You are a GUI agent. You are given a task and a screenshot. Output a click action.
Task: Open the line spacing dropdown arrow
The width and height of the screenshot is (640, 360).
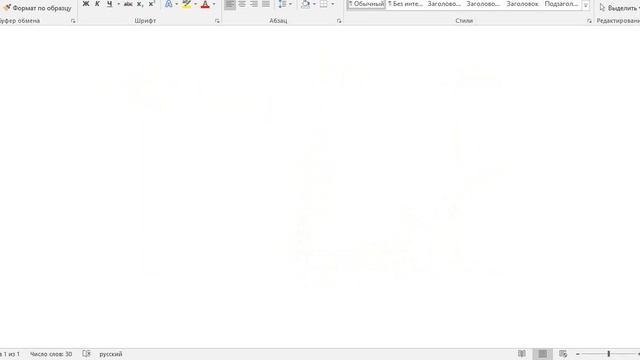click(290, 4)
